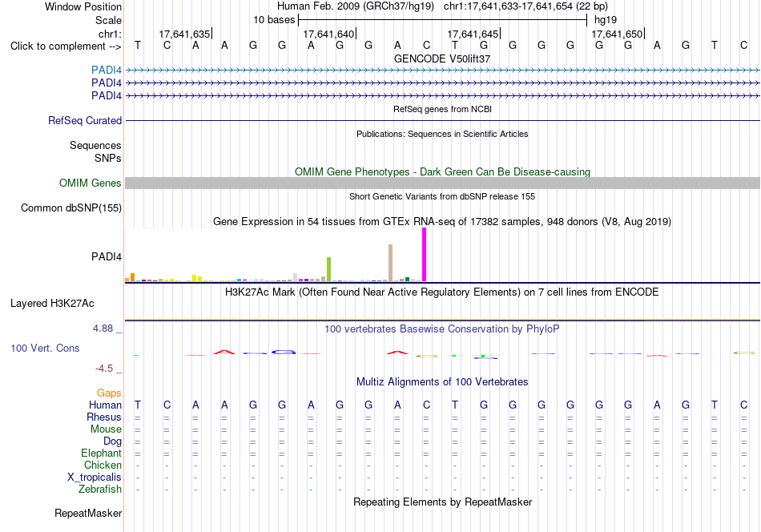The width and height of the screenshot is (761, 532).
Task: Open 'Repeating Elements by RepeatMasker' title
Action: pyautogui.click(x=442, y=502)
